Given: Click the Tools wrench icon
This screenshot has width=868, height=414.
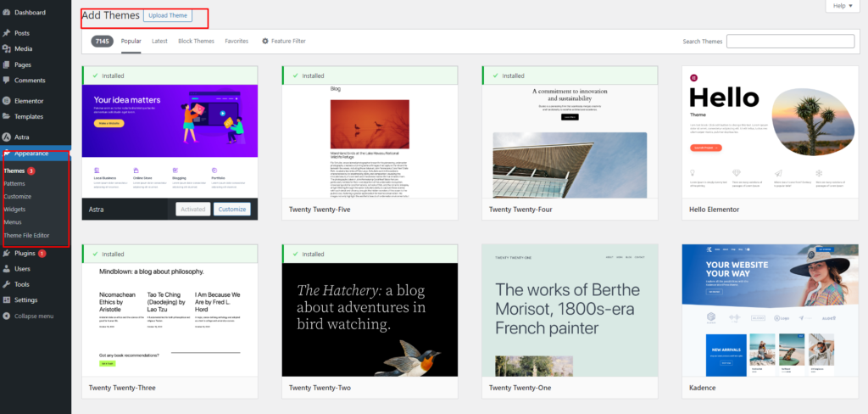Looking at the screenshot, I should pyautogui.click(x=7, y=284).
